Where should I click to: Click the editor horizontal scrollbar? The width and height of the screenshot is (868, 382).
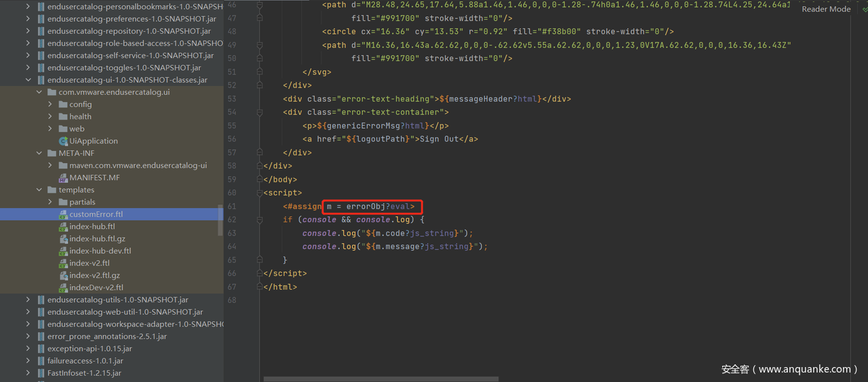pos(381,379)
